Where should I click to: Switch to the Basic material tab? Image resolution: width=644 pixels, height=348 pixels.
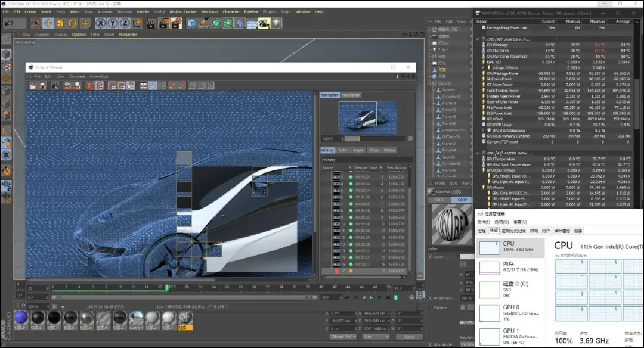pyautogui.click(x=439, y=200)
